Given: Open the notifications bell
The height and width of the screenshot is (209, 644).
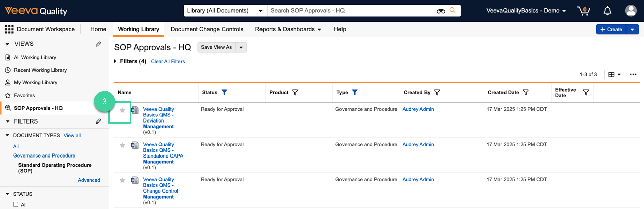Looking at the screenshot, I should pyautogui.click(x=607, y=11).
